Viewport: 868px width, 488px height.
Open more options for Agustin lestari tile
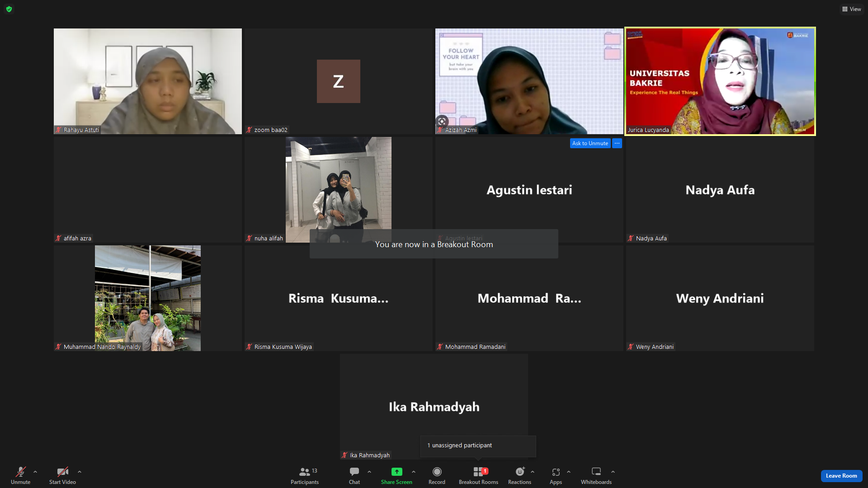pos(617,143)
